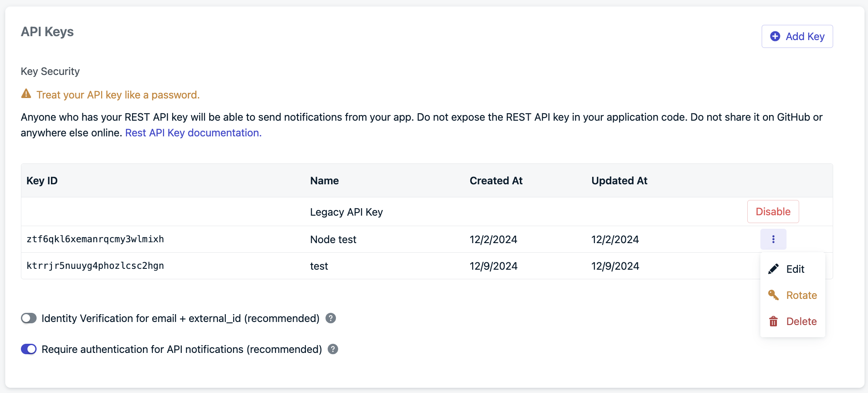Open Rest API Key documentation link

[x=193, y=133]
